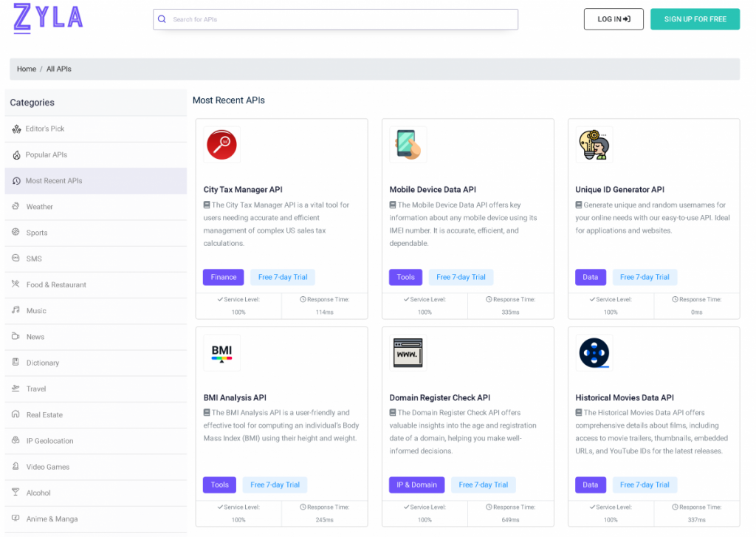Open All APIs breadcrumb

pos(59,69)
